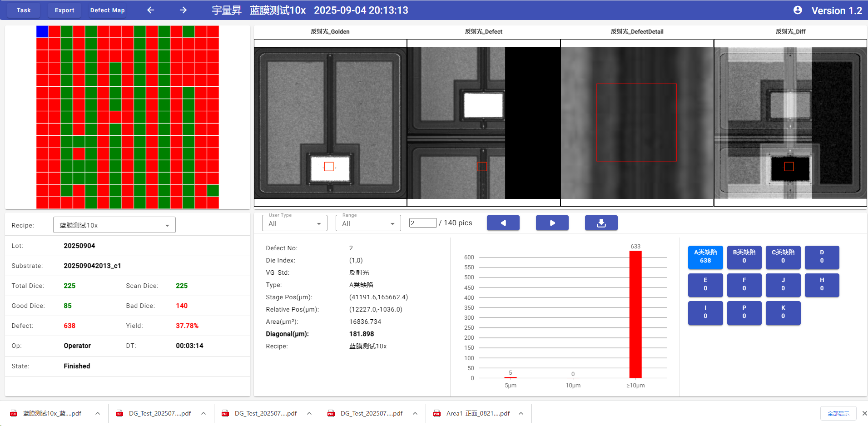The width and height of the screenshot is (868, 426).
Task: Advance to next defect picture
Action: pos(552,223)
